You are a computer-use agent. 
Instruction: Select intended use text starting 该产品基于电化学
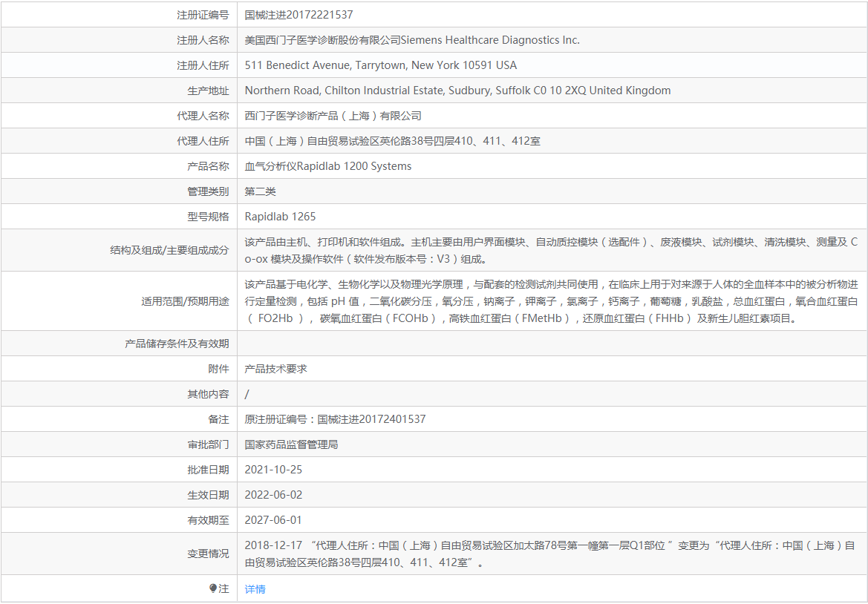[x=552, y=301]
